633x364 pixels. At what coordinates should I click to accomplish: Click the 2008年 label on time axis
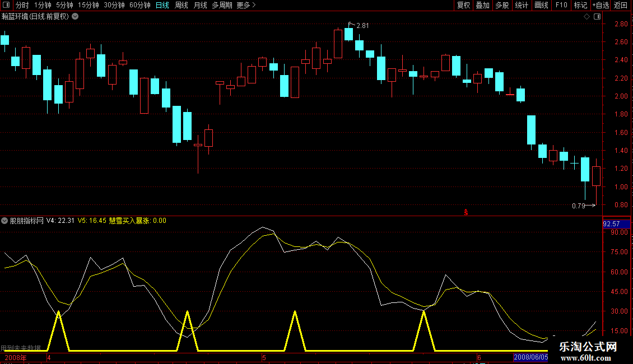[x=16, y=357]
